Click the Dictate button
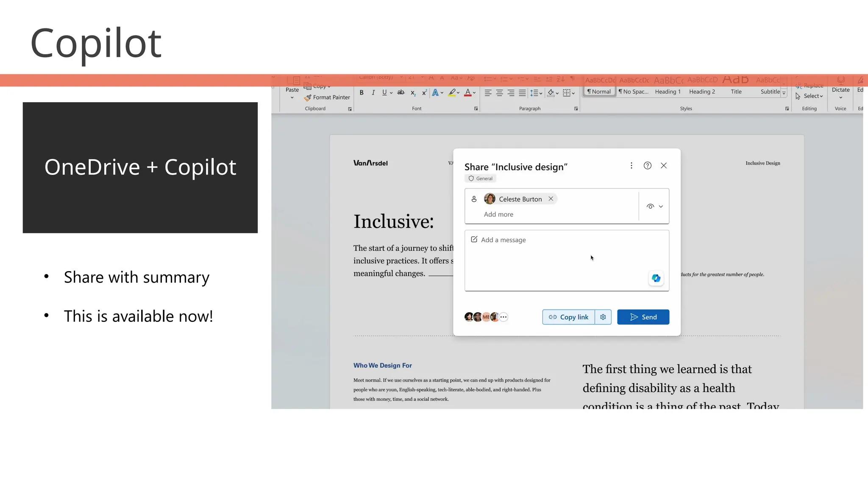 tap(841, 87)
